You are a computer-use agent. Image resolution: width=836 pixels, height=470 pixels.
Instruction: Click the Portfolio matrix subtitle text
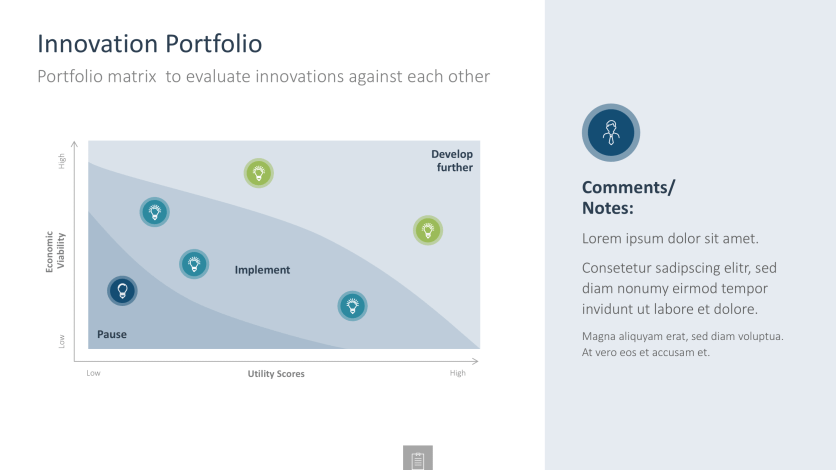[263, 77]
